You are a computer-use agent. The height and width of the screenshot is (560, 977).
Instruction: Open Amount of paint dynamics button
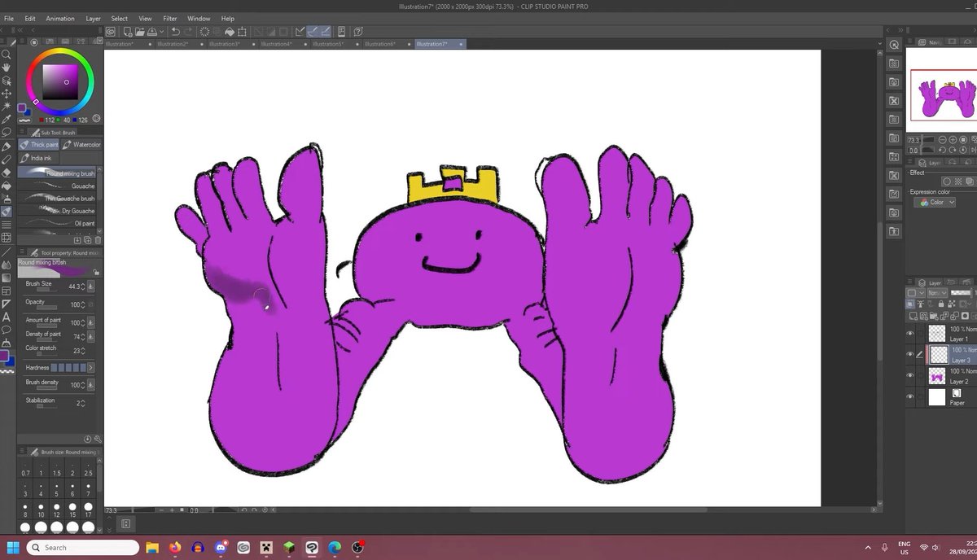[x=90, y=323]
